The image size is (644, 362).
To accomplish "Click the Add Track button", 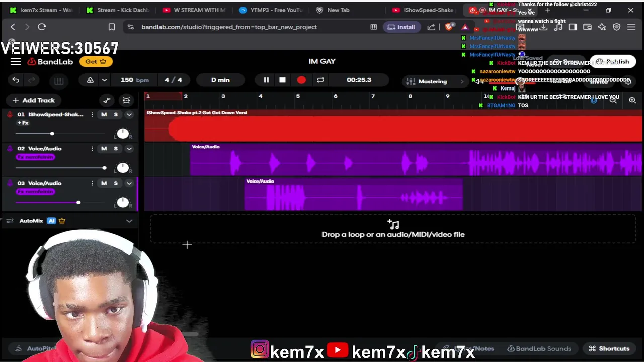I will coord(33,100).
